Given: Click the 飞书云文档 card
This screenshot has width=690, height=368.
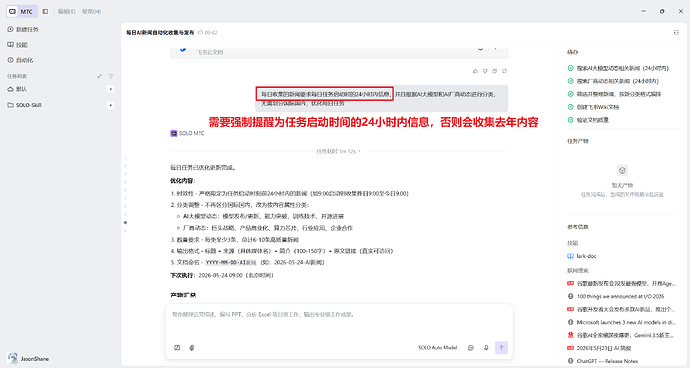Looking at the screenshot, I should pos(339,52).
